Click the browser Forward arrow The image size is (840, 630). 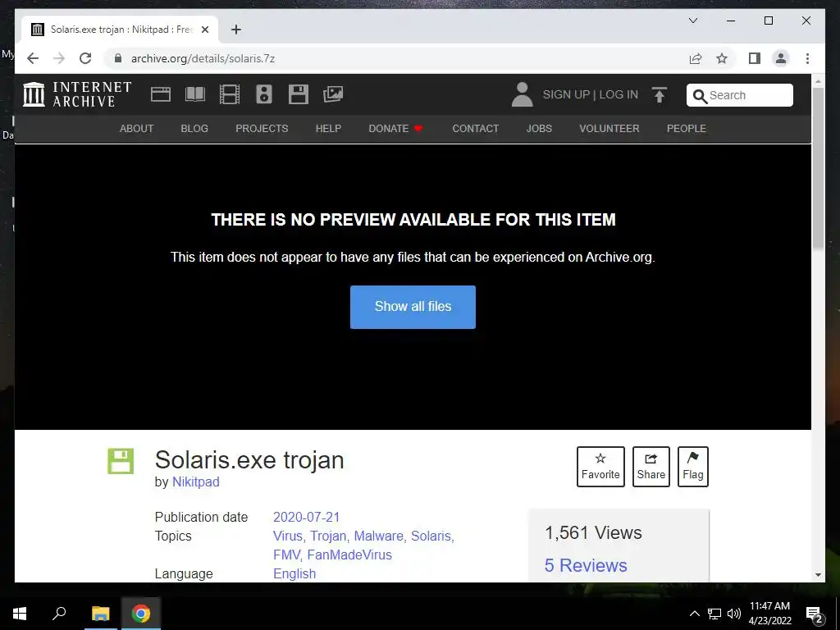pyautogui.click(x=59, y=58)
